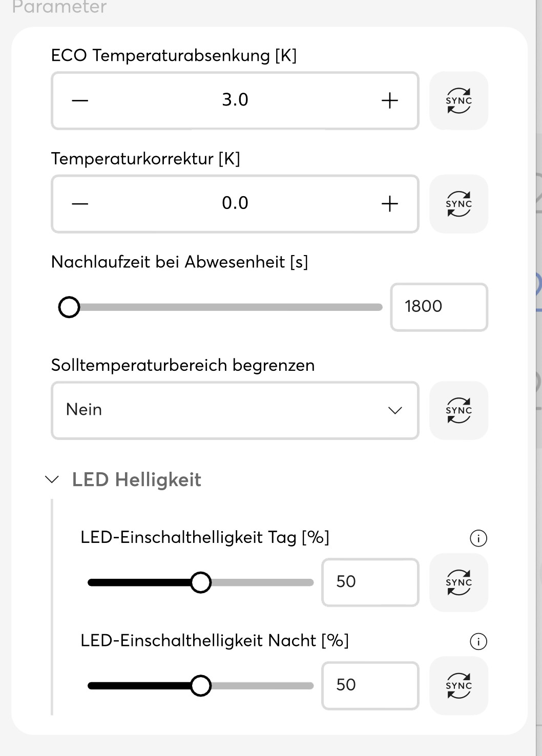Focus the LED Tag brightness input field
542x756 pixels.
tap(370, 582)
